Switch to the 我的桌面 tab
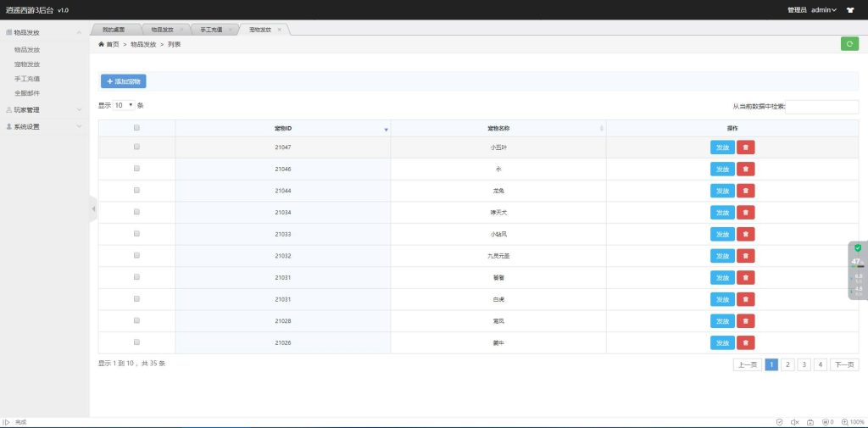 tap(113, 30)
